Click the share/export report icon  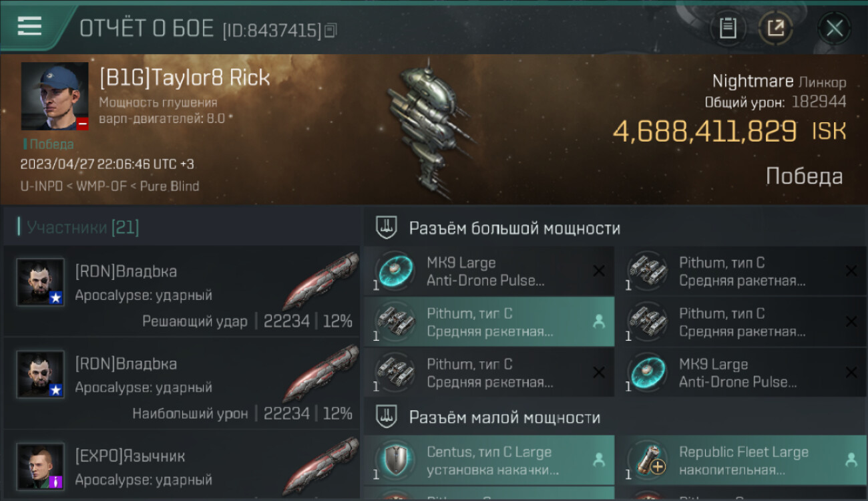coord(776,28)
